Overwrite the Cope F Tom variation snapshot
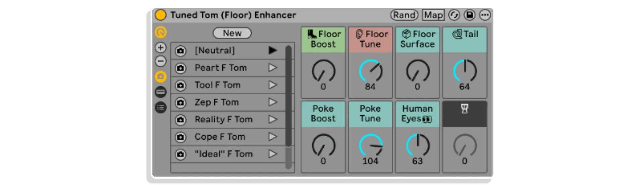This screenshot has width=644, height=185. pyautogui.click(x=180, y=137)
